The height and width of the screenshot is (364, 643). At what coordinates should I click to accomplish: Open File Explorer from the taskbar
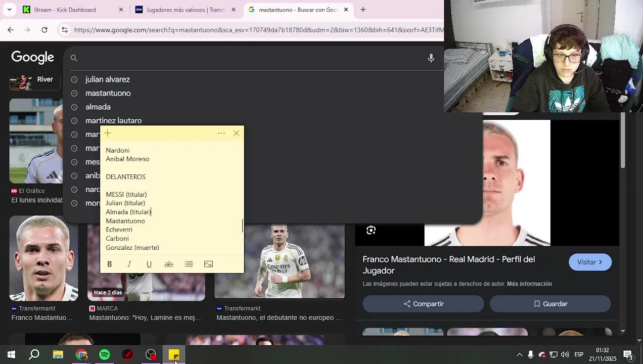pyautogui.click(x=58, y=355)
